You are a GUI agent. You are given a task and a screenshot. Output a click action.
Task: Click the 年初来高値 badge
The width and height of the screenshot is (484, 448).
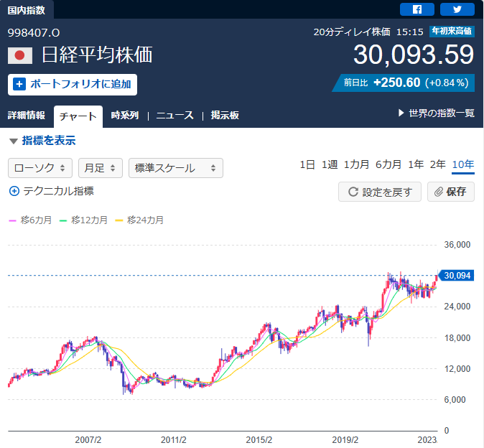point(452,31)
